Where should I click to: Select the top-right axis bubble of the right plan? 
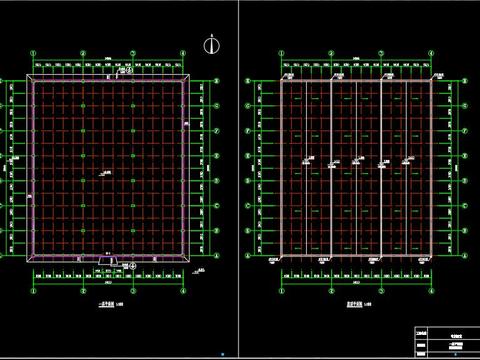[x=465, y=81]
